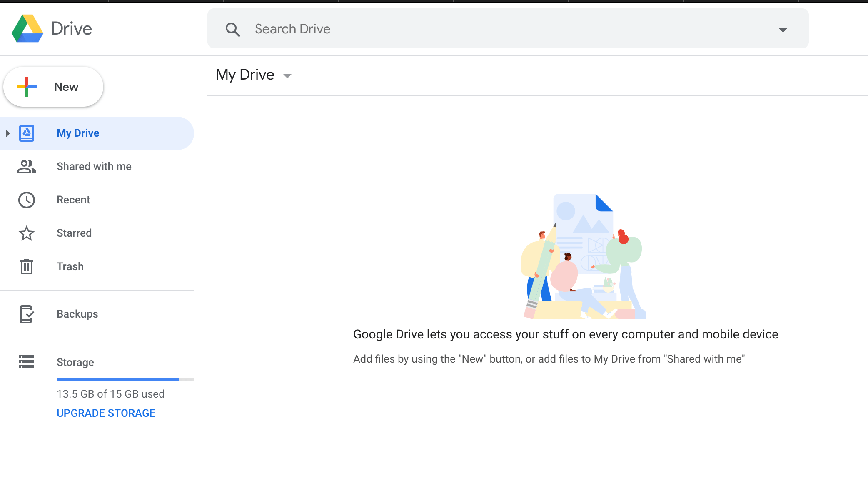Click the magnifying glass search icon
Viewport: 868px width, 491px height.
[x=232, y=29]
